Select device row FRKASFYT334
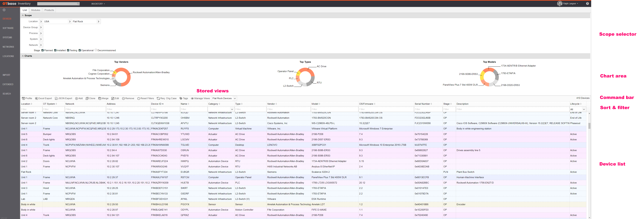This screenshot has width=644, height=219. 303,172
